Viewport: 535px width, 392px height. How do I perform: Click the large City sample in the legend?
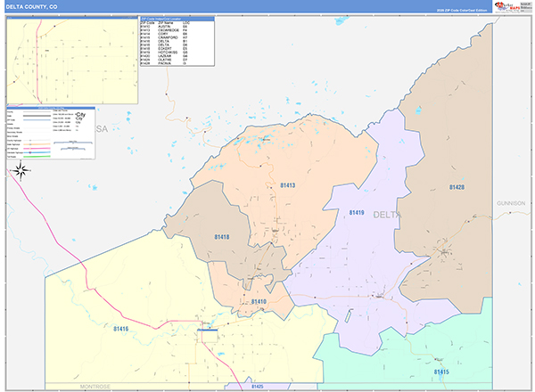tap(80, 116)
